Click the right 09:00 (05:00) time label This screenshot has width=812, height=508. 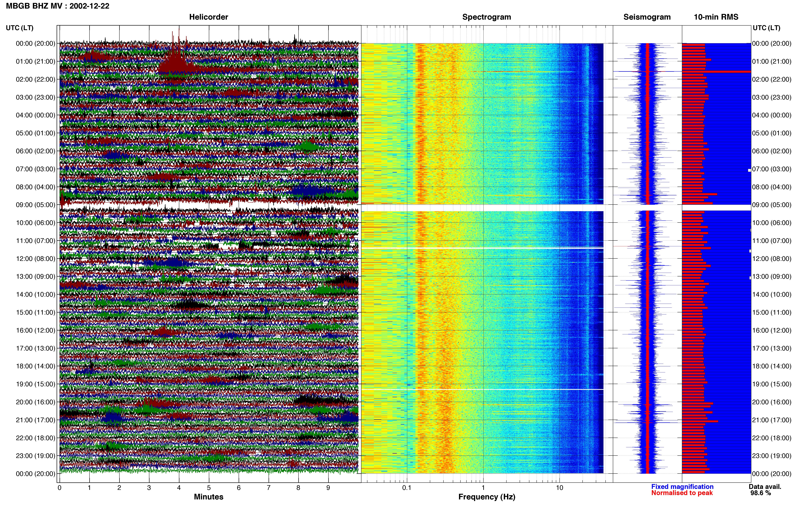point(772,205)
